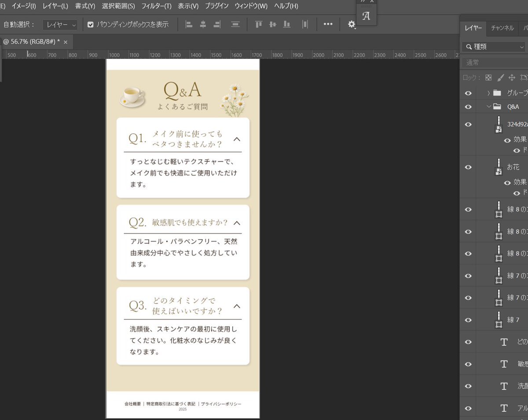Click 会社概要 in the canvas footer
The width and height of the screenshot is (528, 420).
pyautogui.click(x=132, y=404)
